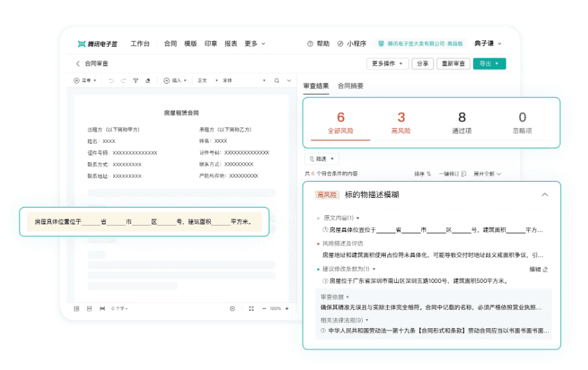
Task: Expand the 更多 dropdown in top navigation
Action: 255,44
